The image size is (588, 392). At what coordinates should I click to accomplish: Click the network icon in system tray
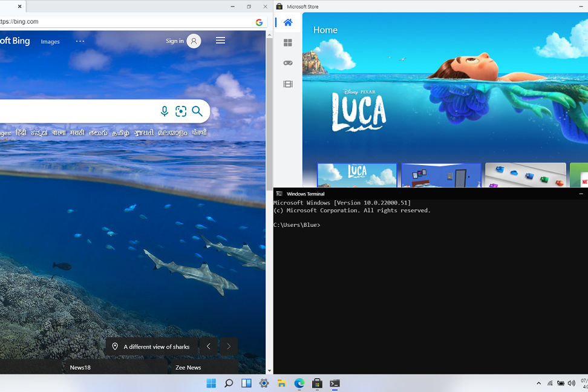click(550, 383)
